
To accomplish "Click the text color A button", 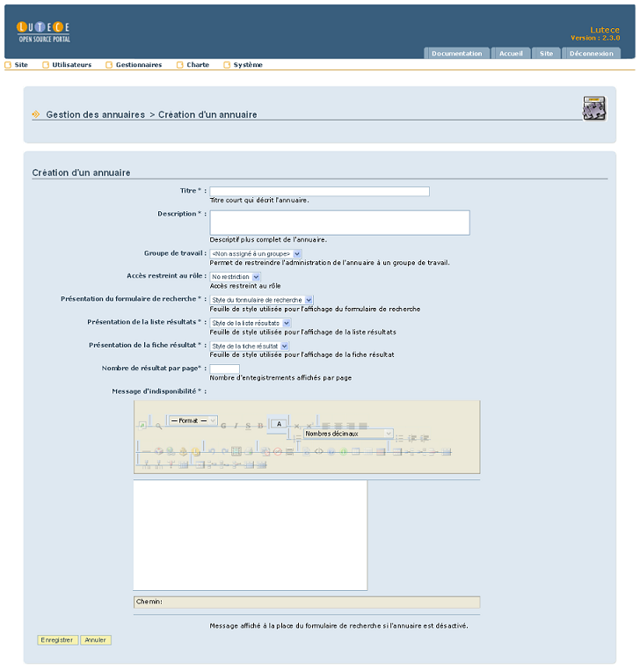I will click(x=279, y=424).
